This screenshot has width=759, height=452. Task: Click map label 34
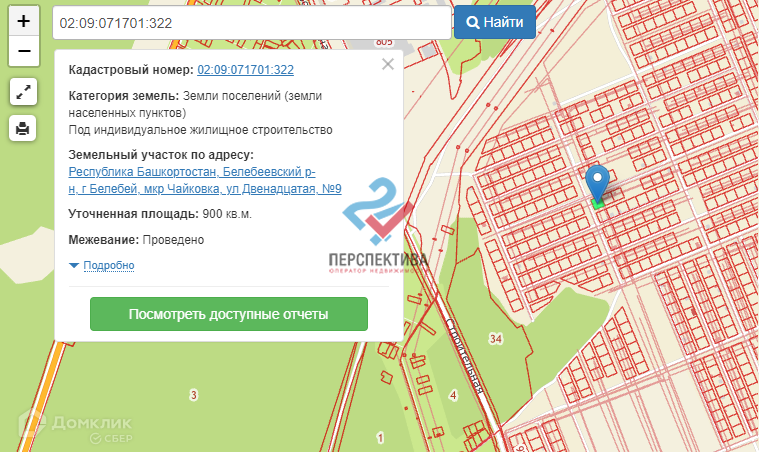click(496, 339)
